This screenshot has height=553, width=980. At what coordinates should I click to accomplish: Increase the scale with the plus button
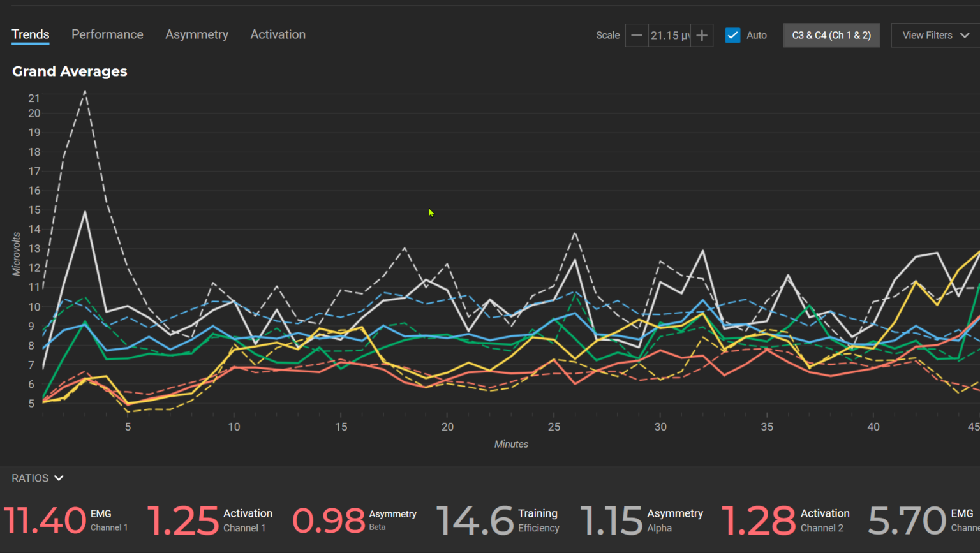tap(702, 36)
